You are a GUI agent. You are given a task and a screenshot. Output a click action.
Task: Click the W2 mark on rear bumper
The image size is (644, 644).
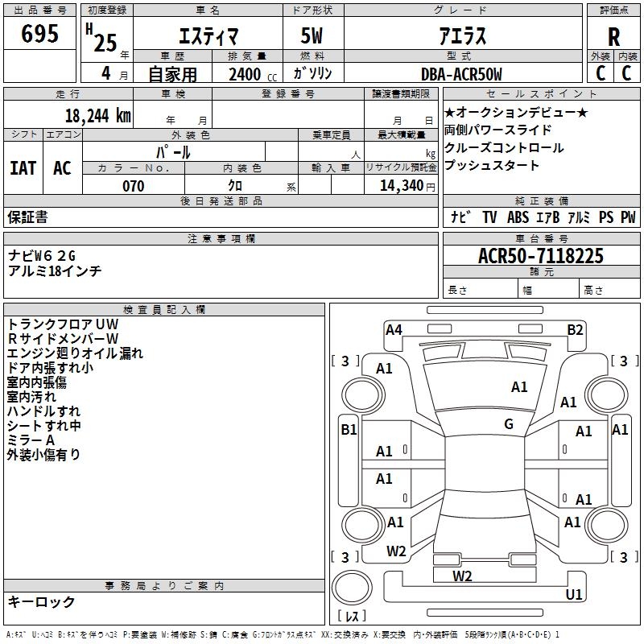pyautogui.click(x=462, y=576)
